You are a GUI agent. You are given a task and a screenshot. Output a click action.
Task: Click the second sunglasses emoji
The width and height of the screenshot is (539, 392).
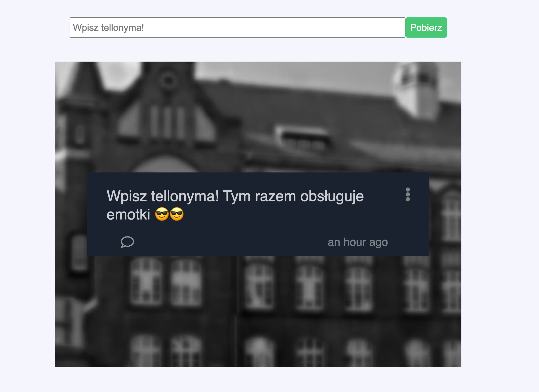pyautogui.click(x=177, y=214)
